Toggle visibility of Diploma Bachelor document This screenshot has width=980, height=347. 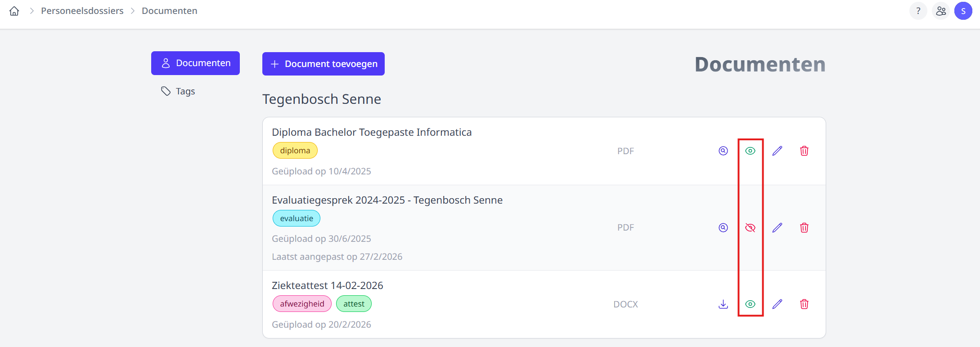pyautogui.click(x=750, y=151)
